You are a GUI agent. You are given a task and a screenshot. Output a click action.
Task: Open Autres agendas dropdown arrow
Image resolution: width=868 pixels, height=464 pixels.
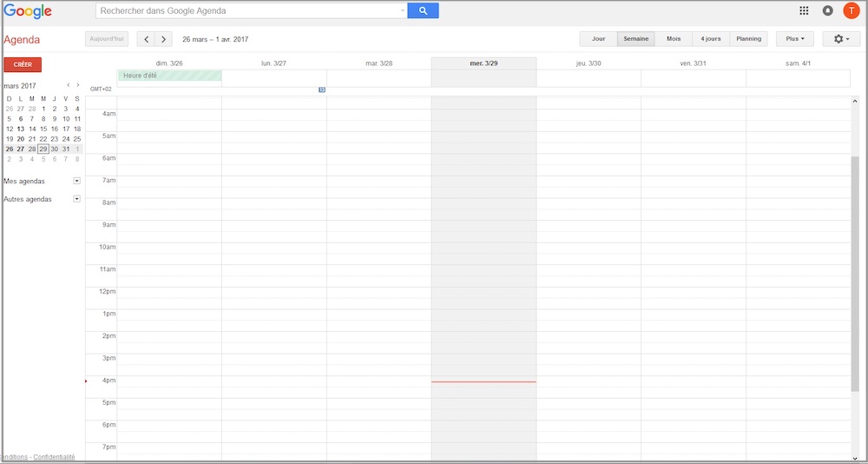pos(77,198)
